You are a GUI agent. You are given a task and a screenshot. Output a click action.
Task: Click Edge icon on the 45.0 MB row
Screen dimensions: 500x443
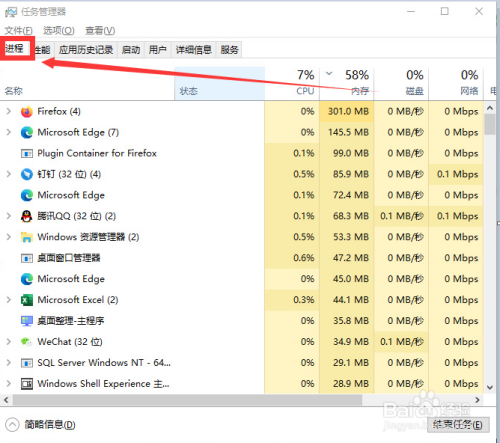(x=27, y=279)
